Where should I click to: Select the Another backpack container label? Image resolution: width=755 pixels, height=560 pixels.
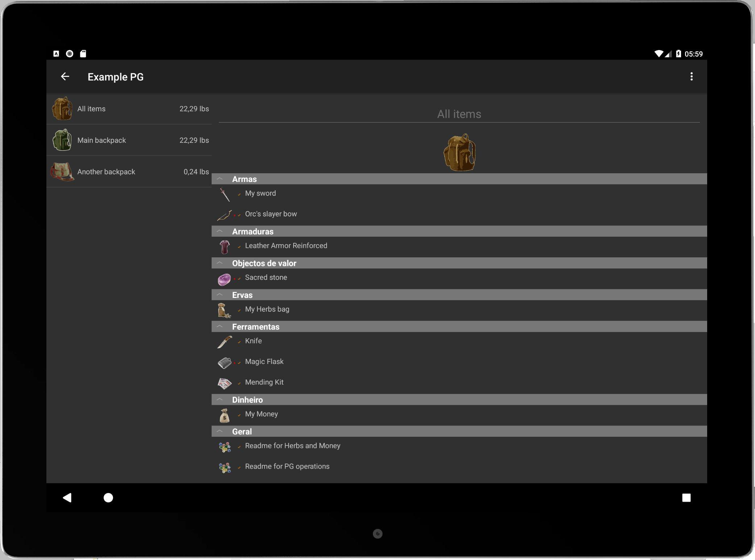click(x=106, y=172)
